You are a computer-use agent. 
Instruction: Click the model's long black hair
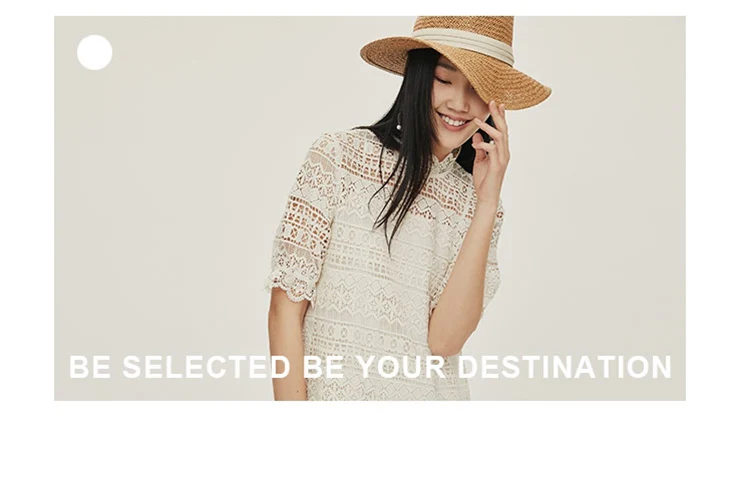407,154
